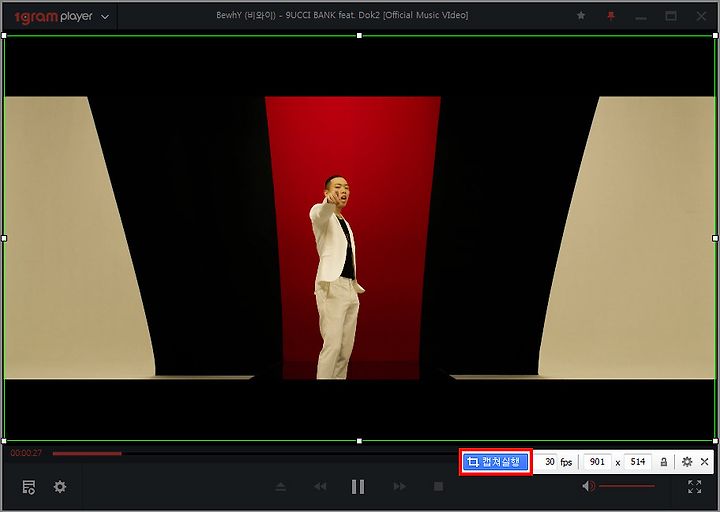Click the eject/open file button
The image size is (720, 512).
click(x=281, y=487)
